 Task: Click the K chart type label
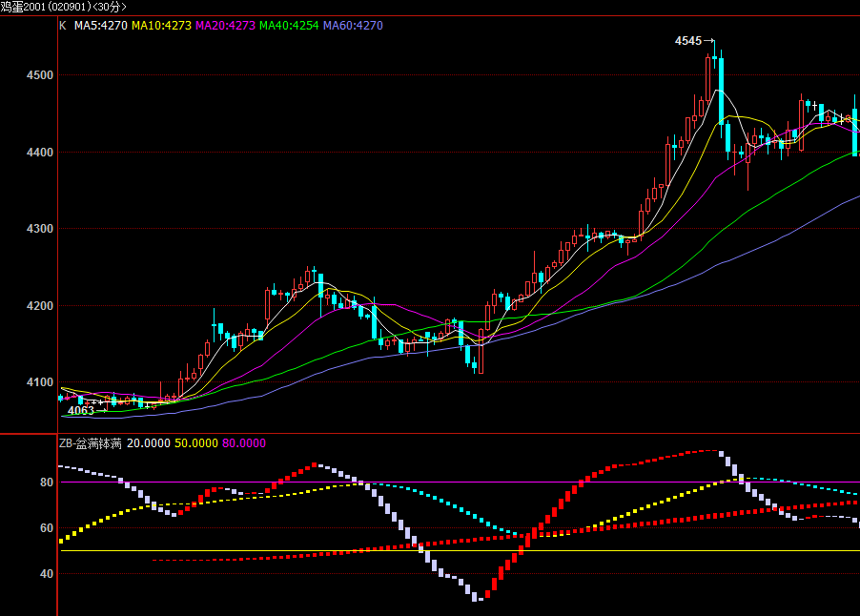click(63, 26)
